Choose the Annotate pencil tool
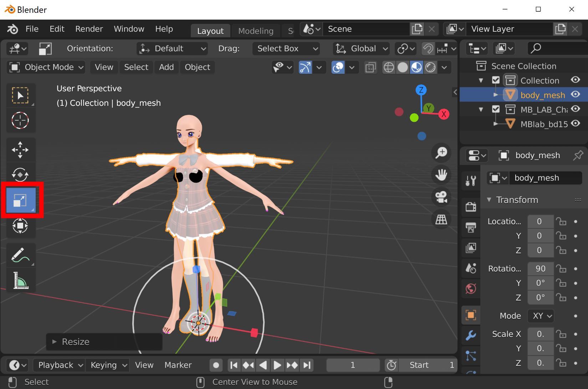The width and height of the screenshot is (588, 389). pos(20,255)
